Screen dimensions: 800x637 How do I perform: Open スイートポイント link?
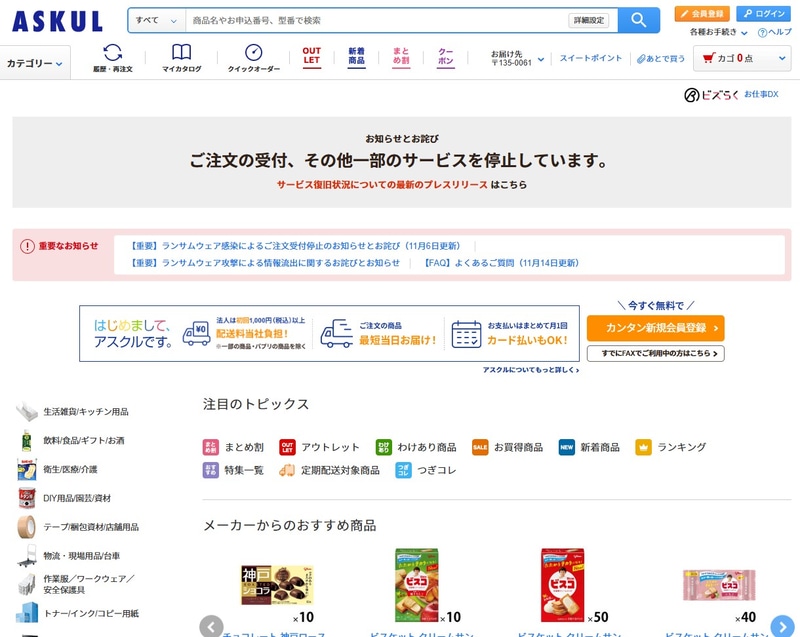(590, 58)
